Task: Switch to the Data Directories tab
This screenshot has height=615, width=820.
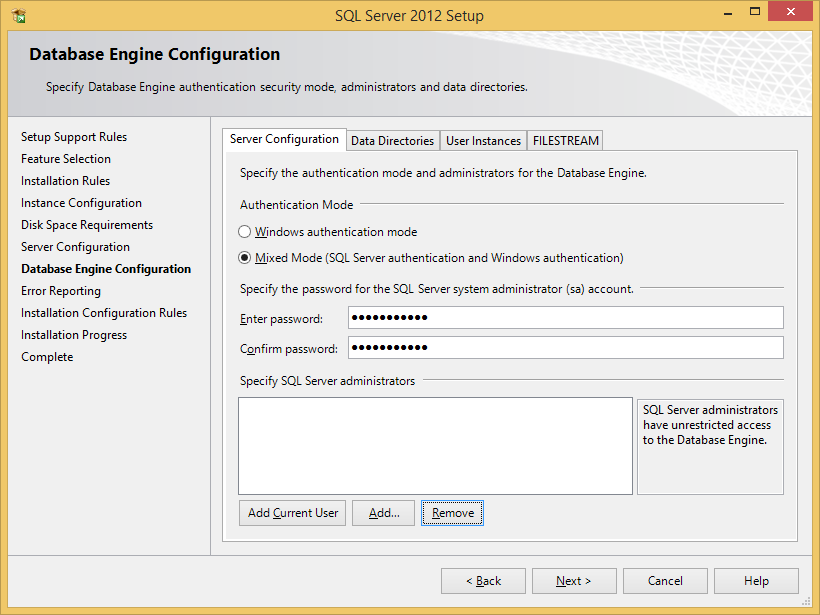Action: [x=393, y=141]
